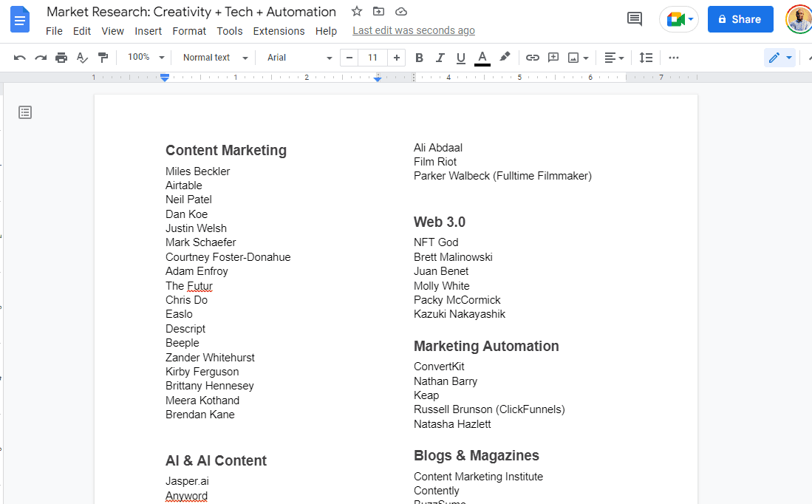Toggle underline formatting

(x=461, y=58)
